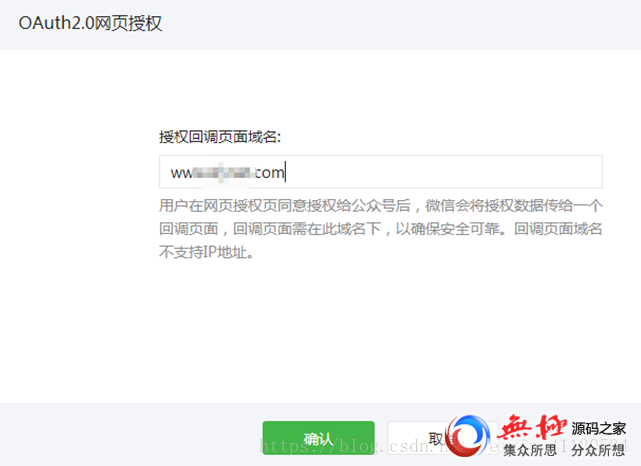The height and width of the screenshot is (466, 641).
Task: Click the swirl logo icon watermark
Action: (468, 435)
